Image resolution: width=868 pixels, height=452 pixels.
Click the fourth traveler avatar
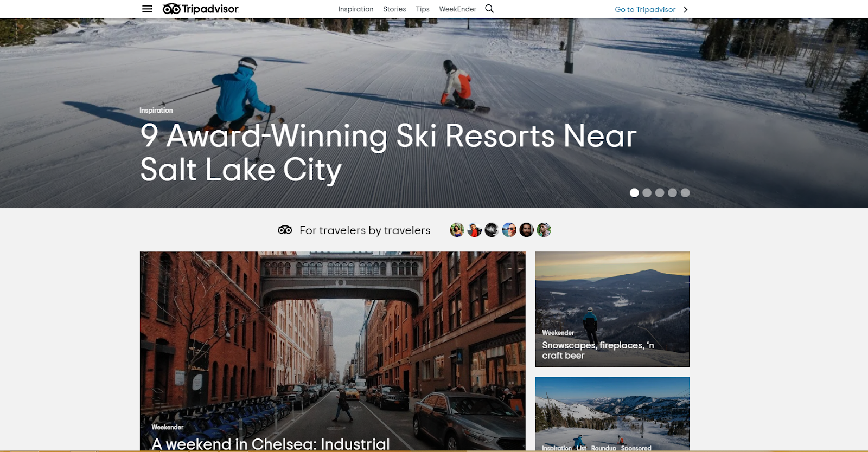coord(509,230)
